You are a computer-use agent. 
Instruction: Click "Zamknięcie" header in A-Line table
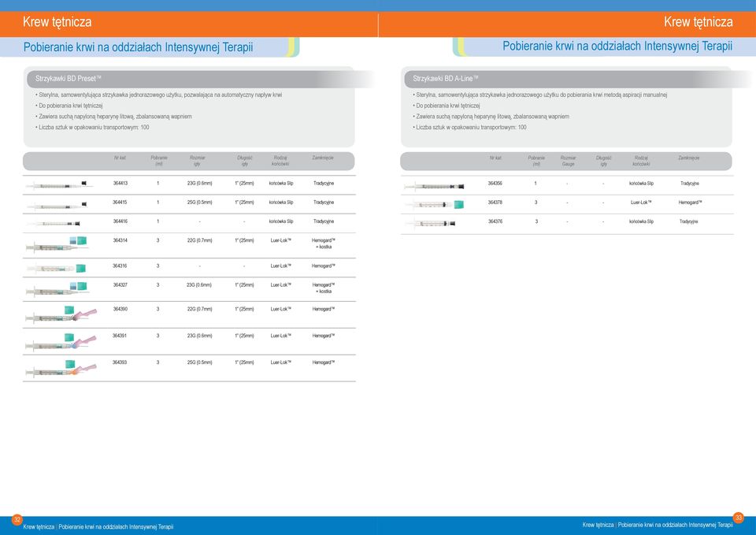tap(688, 158)
